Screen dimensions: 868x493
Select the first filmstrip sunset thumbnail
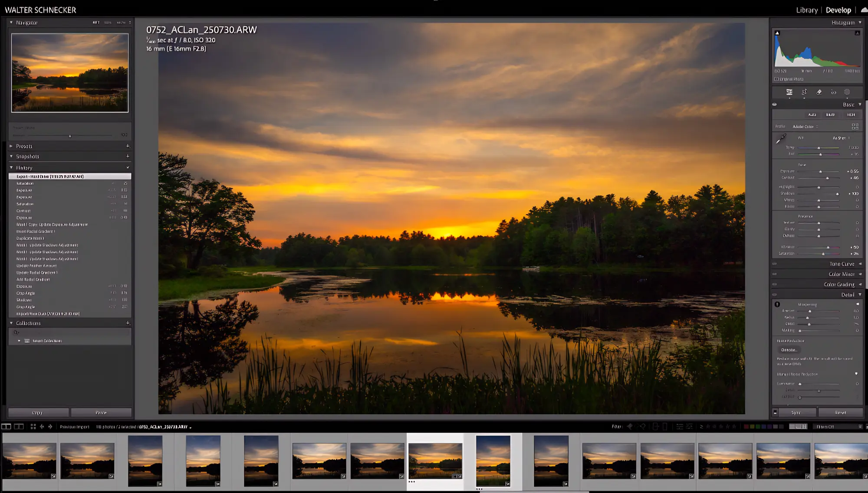coord(30,460)
